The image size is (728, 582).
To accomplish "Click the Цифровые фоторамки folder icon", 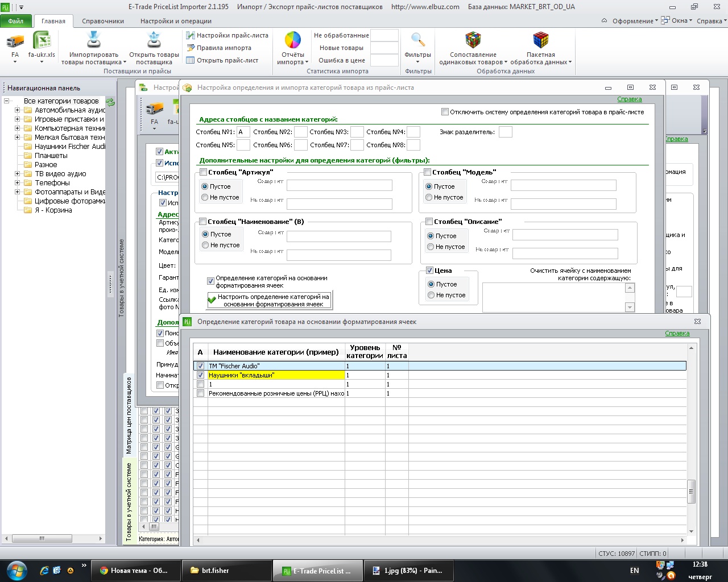I will click(x=28, y=201).
